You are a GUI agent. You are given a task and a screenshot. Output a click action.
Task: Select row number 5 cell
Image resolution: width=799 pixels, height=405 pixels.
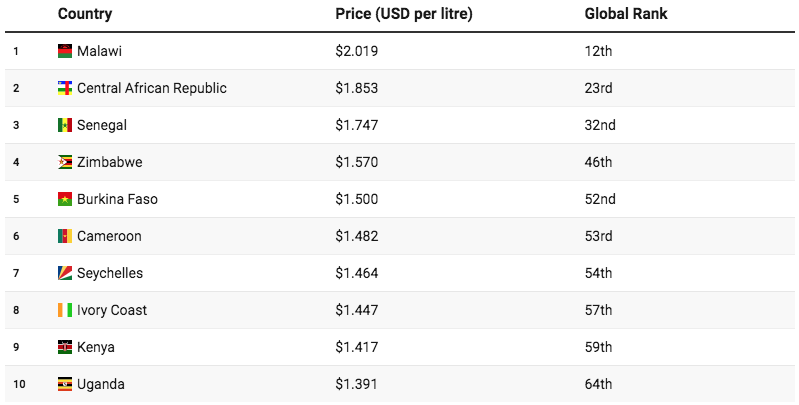(16, 199)
